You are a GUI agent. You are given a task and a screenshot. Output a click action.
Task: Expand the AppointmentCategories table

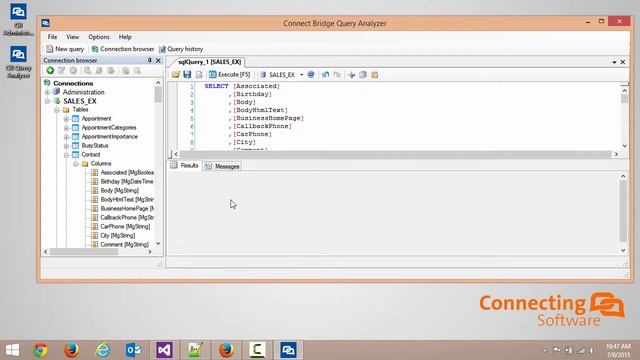point(66,128)
